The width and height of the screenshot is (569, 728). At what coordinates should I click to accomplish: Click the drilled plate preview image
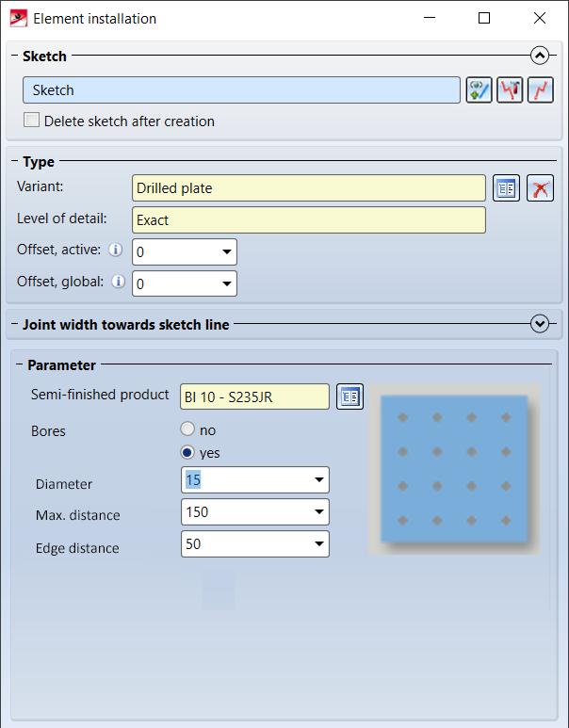pyautogui.click(x=453, y=468)
